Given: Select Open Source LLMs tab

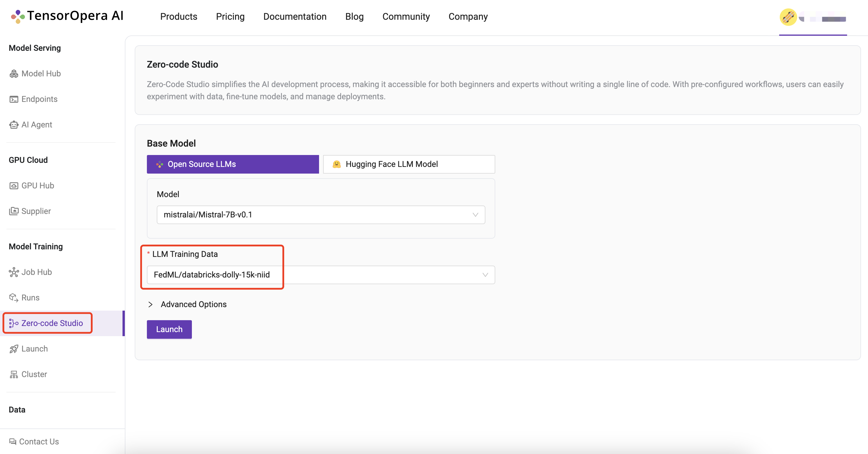Looking at the screenshot, I should pyautogui.click(x=233, y=164).
